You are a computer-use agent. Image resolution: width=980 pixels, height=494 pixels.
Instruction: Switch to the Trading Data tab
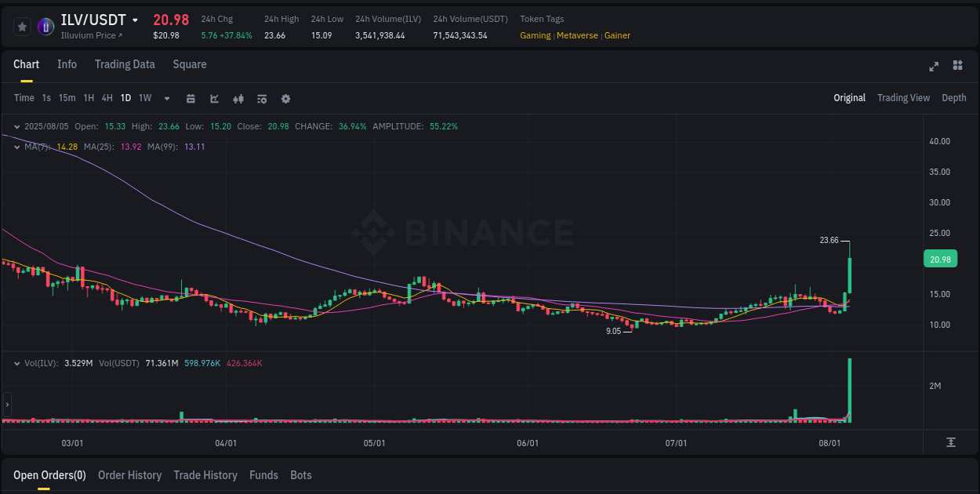[x=125, y=64]
